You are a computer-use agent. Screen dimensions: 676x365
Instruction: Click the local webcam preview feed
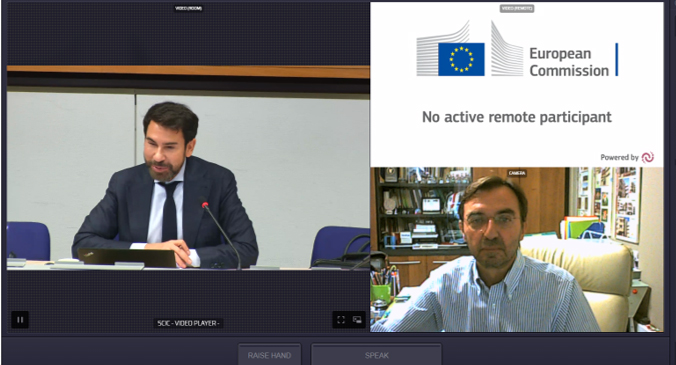click(x=517, y=250)
